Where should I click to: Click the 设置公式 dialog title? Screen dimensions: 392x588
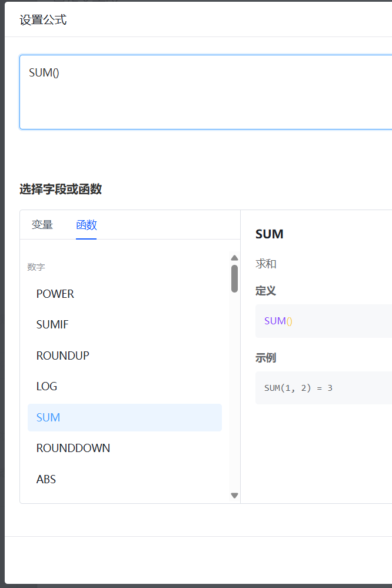click(x=43, y=20)
